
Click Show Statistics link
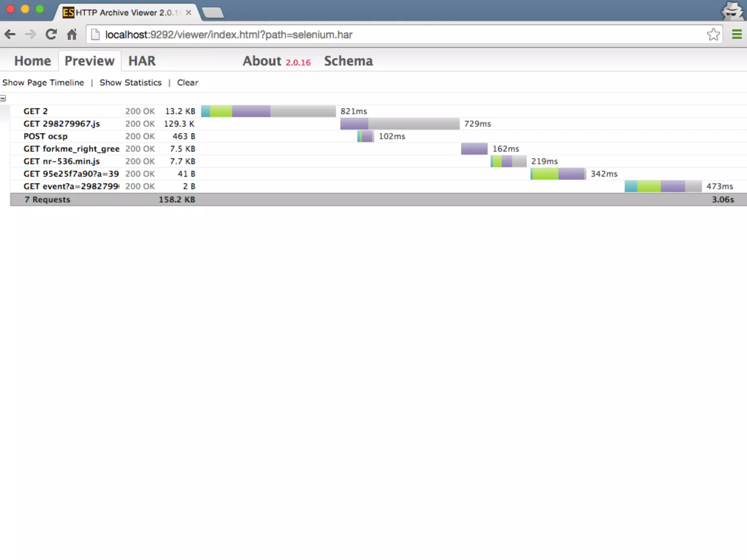(130, 83)
